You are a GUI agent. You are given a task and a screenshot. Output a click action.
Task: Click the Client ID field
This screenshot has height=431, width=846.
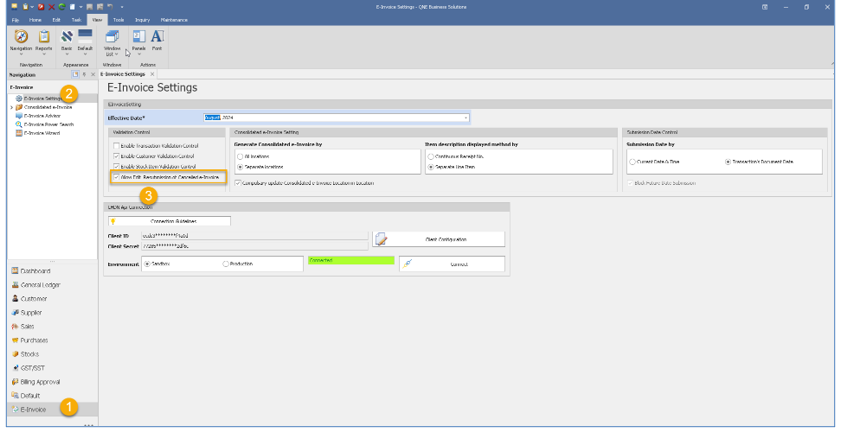point(255,236)
